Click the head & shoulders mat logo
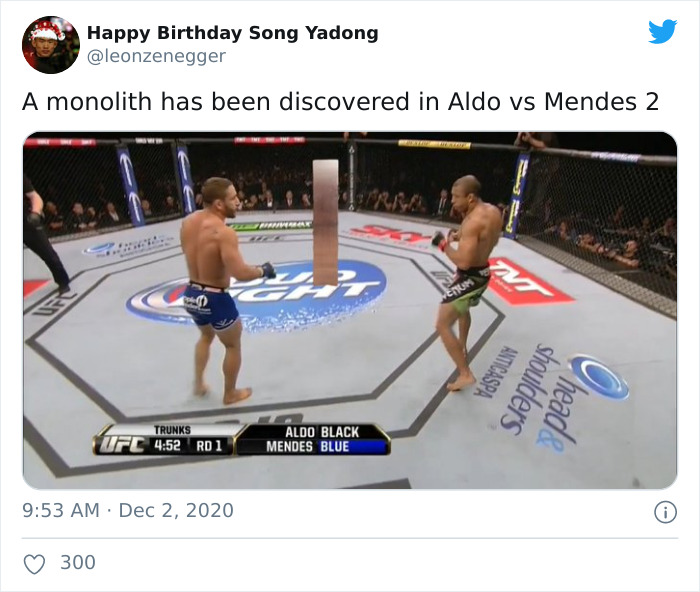This screenshot has height=592, width=700. (565, 396)
